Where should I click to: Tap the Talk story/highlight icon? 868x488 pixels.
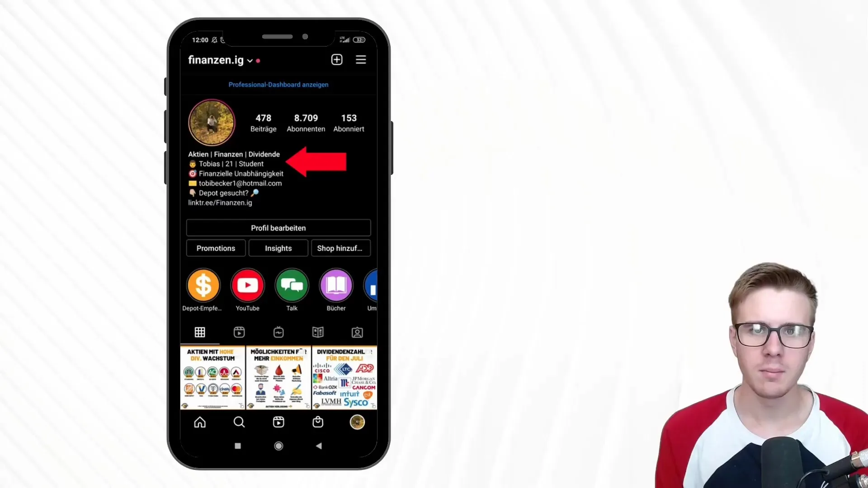coord(292,286)
